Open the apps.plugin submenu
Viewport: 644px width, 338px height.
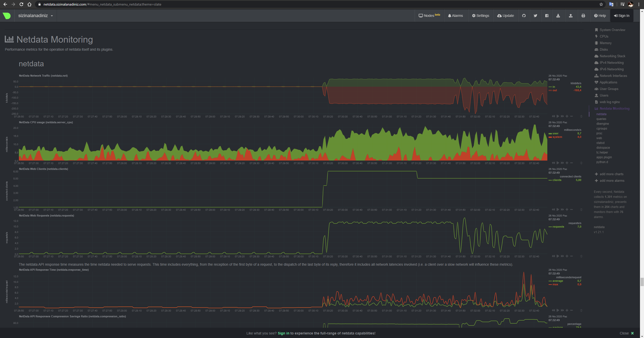click(x=604, y=157)
